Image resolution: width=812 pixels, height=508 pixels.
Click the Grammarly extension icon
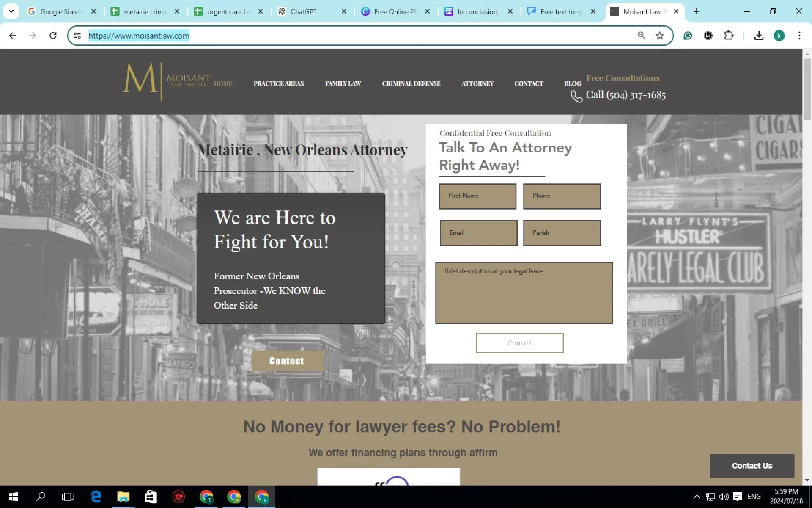coord(688,36)
